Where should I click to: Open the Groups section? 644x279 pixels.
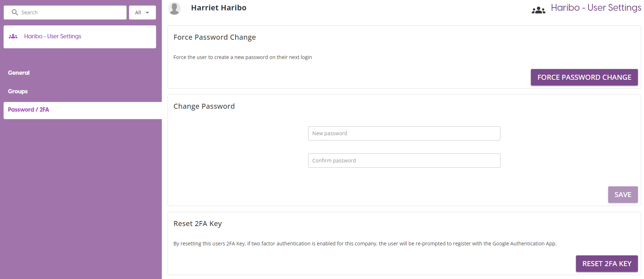[x=18, y=91]
